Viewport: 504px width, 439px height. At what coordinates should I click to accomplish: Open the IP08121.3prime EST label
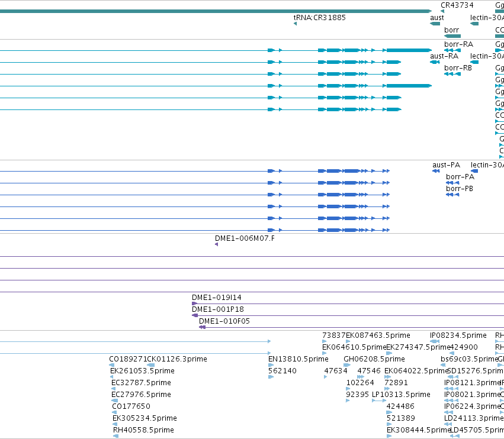click(473, 382)
